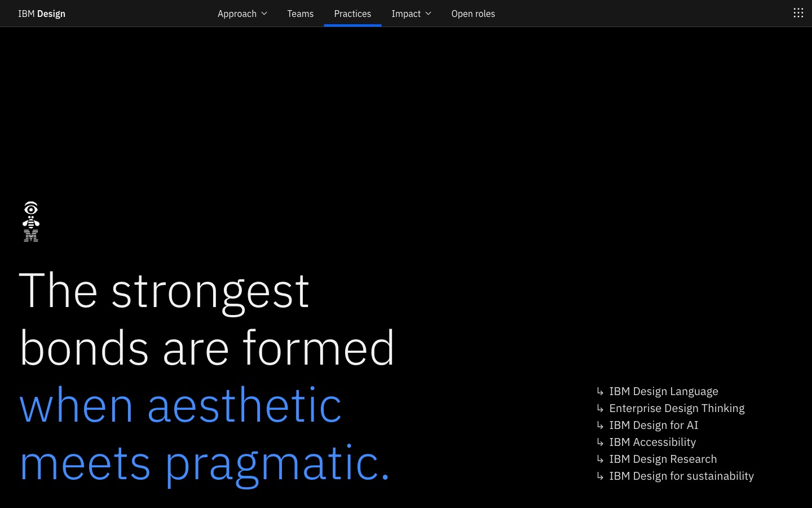The width and height of the screenshot is (812, 508).
Task: Click the arrow beside IBM Design for AI
Action: 600,425
